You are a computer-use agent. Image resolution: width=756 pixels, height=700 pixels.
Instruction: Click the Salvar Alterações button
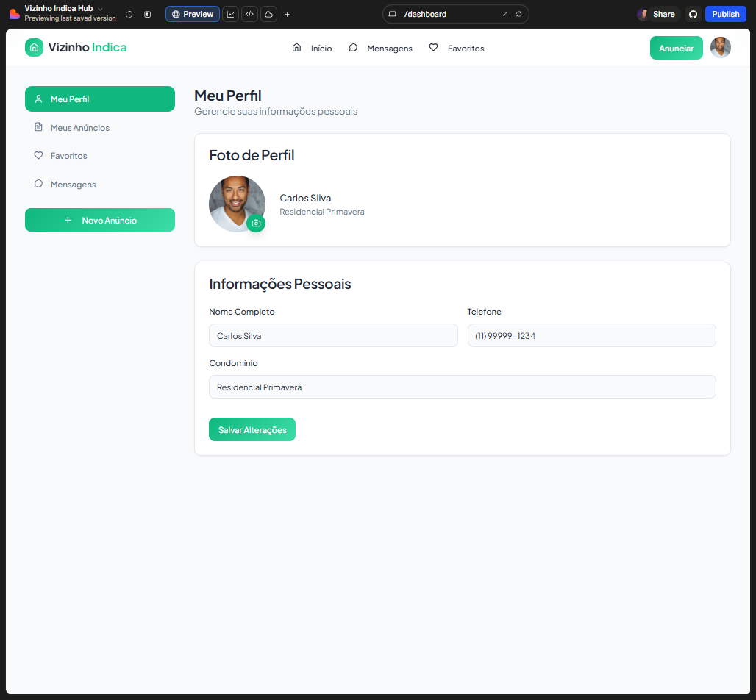252,430
